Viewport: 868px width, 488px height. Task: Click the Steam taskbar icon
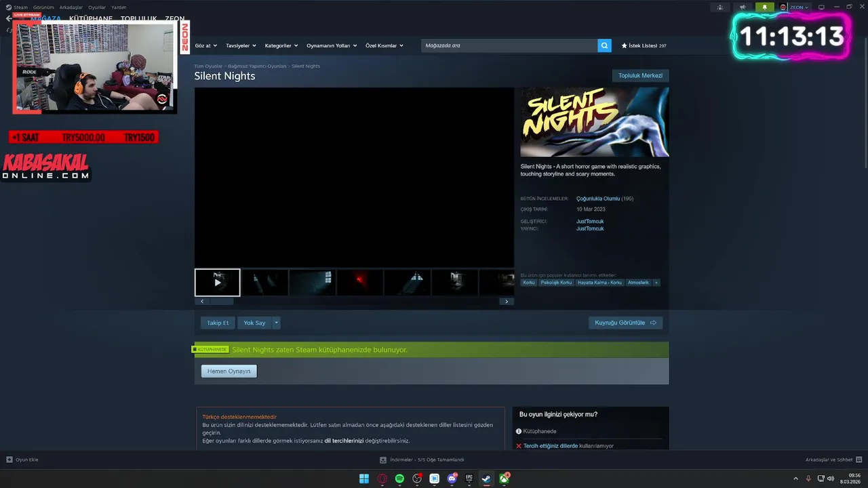(486, 479)
